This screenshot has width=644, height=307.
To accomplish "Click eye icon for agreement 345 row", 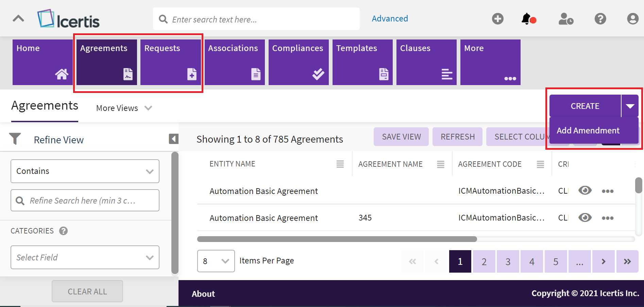I will click(585, 217).
